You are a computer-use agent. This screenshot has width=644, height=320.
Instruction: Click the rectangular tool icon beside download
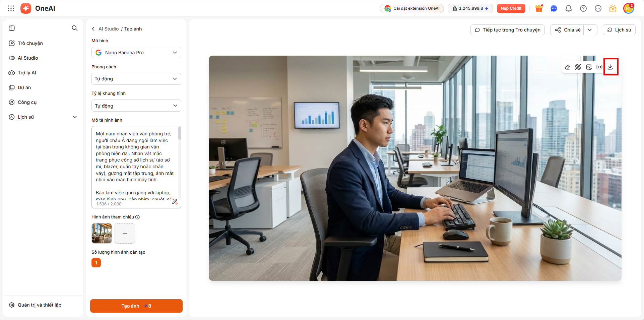(599, 67)
